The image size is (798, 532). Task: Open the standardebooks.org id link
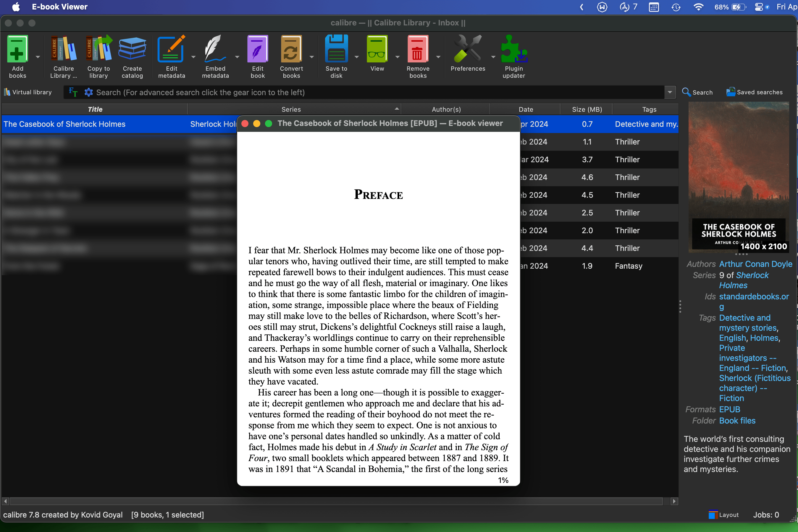(754, 301)
